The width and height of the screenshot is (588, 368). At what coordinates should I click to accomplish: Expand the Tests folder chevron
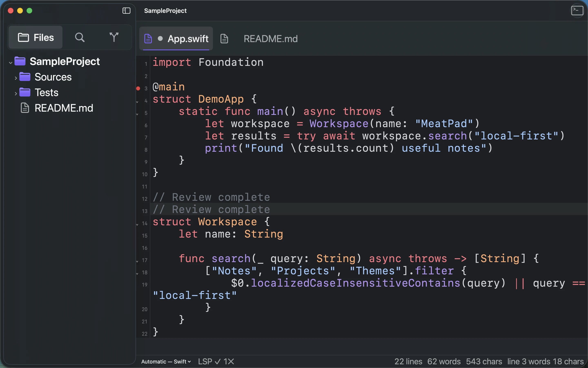pos(16,93)
